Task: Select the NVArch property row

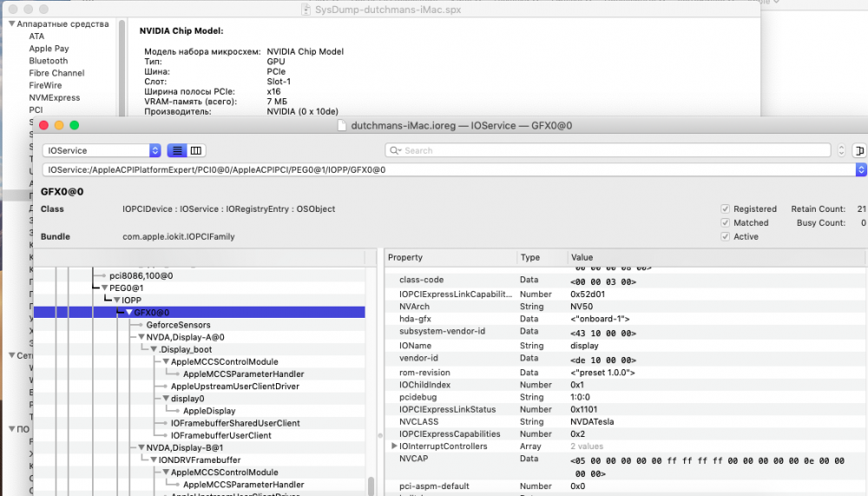Action: (x=626, y=307)
